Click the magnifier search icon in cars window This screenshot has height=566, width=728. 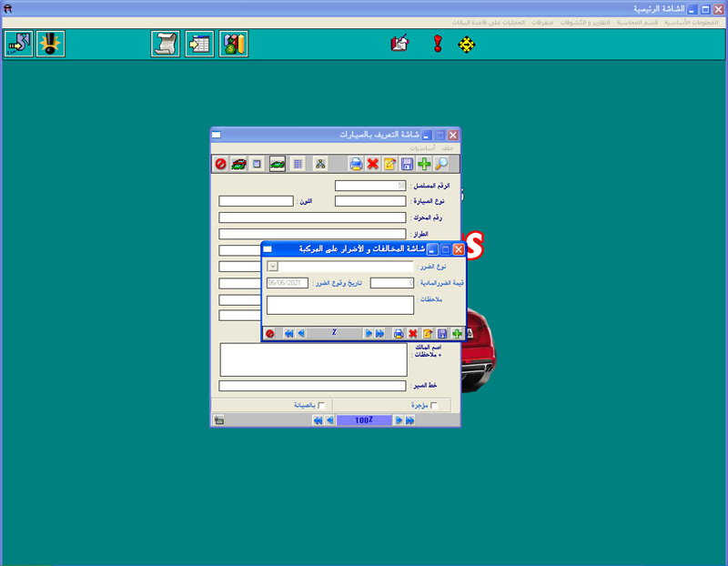point(441,164)
